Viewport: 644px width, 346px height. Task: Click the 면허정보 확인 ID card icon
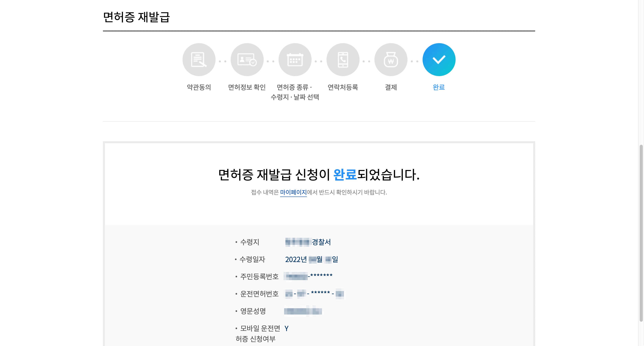[x=247, y=60]
